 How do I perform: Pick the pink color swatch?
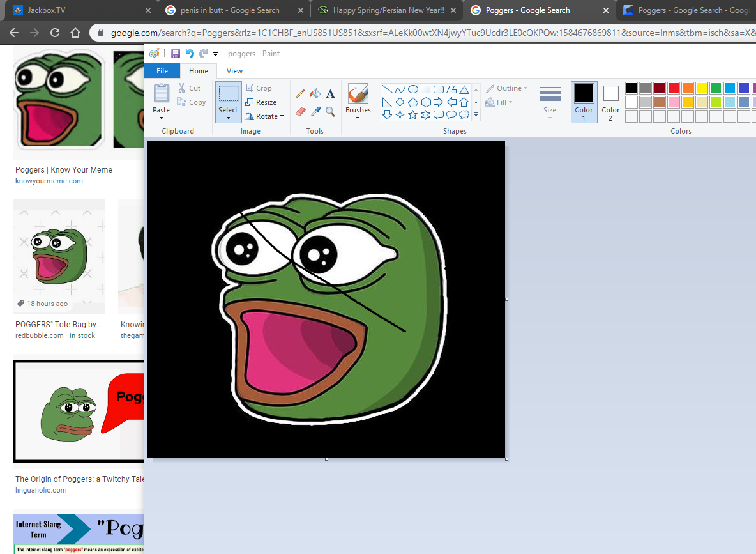tap(674, 102)
